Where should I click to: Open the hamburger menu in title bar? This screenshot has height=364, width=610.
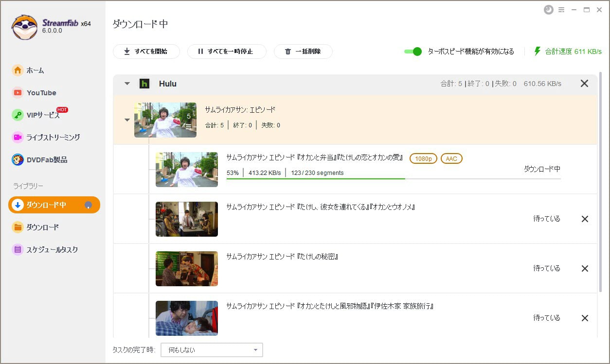(561, 10)
